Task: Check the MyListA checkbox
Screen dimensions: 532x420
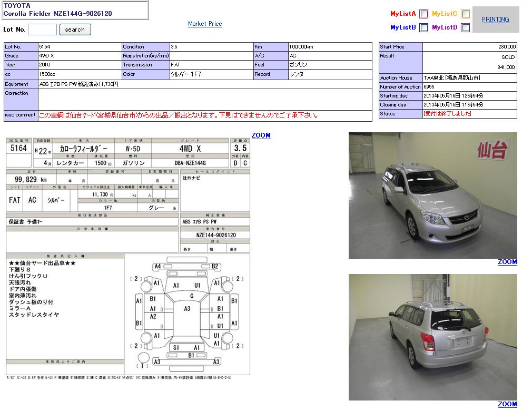Action: pyautogui.click(x=423, y=14)
